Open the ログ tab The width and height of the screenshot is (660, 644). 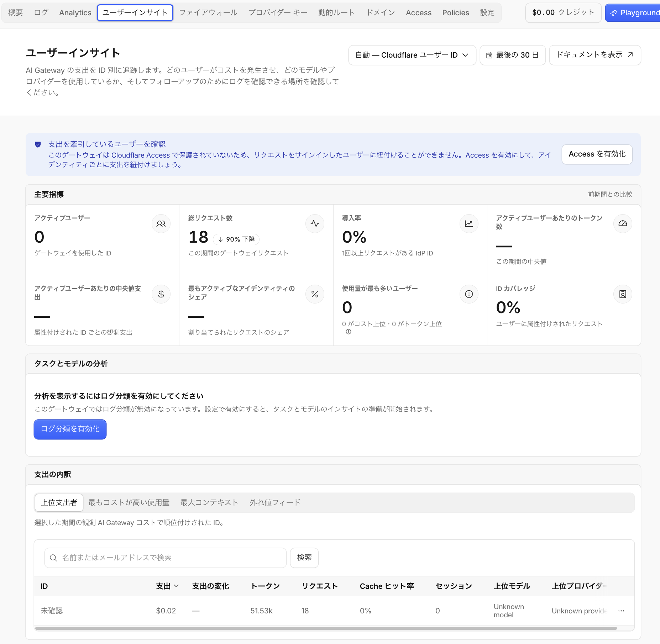(x=41, y=13)
